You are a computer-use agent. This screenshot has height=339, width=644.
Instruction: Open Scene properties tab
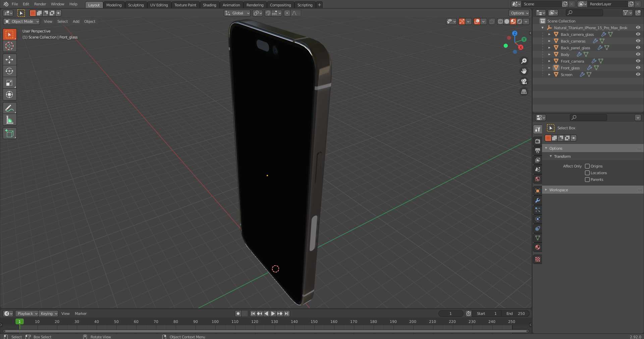click(x=538, y=169)
